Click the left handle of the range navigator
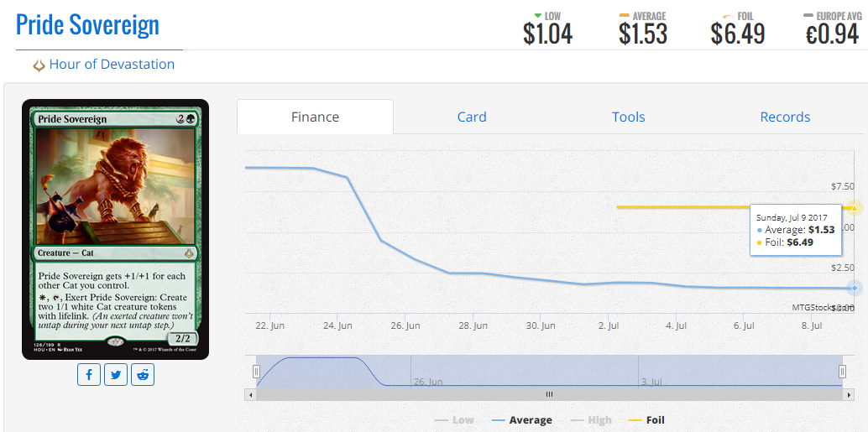 [257, 372]
